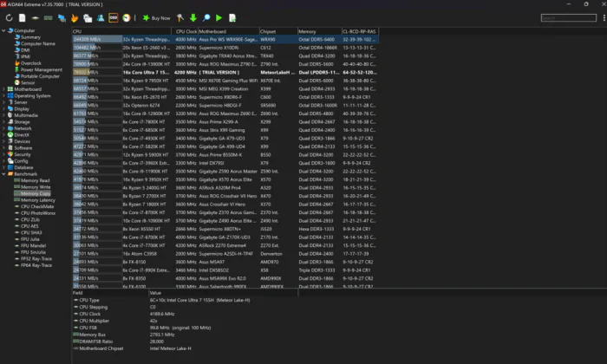
Task: Click the round gauge toolbar icon
Action: [x=127, y=18]
